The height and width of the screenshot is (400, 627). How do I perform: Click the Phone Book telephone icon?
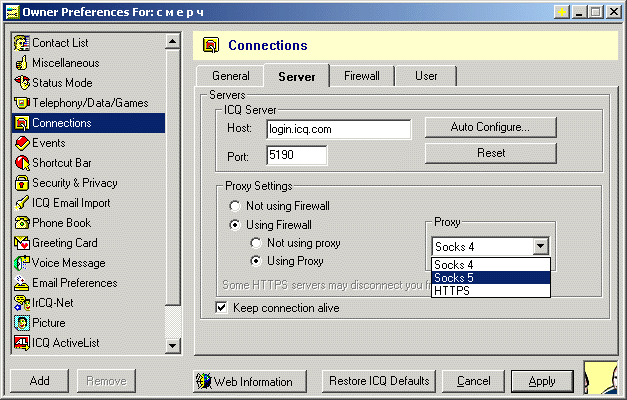22,223
